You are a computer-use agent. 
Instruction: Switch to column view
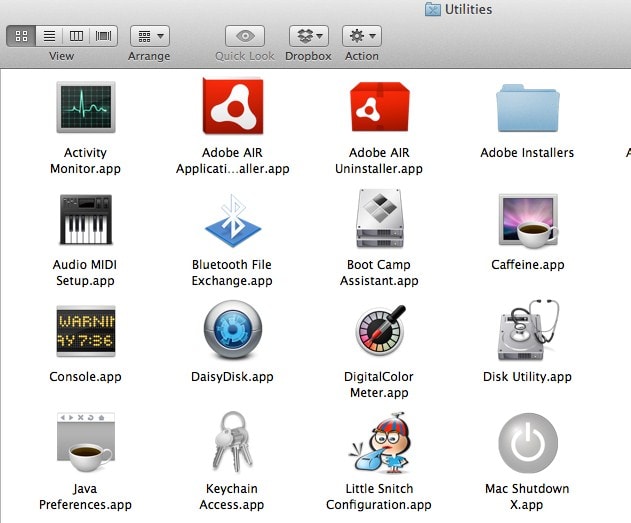point(76,36)
